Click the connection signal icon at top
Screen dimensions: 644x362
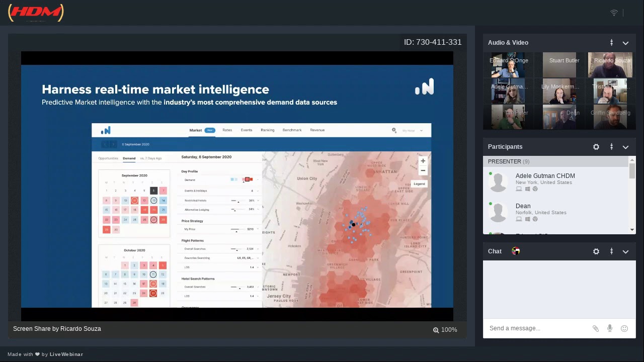click(x=614, y=13)
